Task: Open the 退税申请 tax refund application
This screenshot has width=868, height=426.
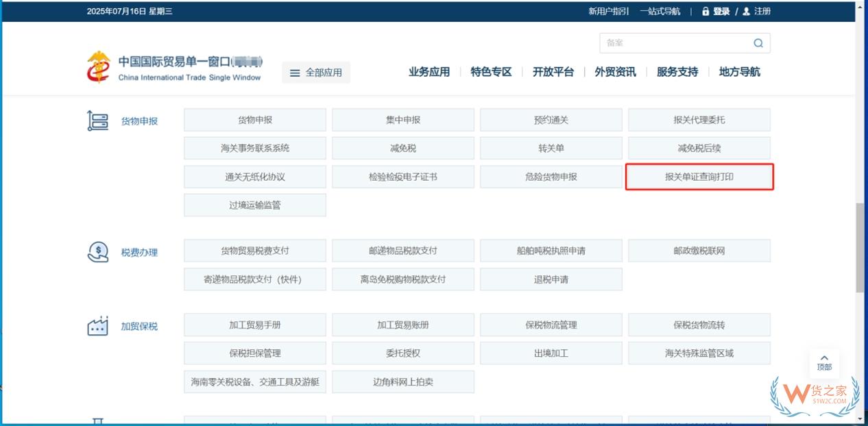Action: tap(551, 279)
